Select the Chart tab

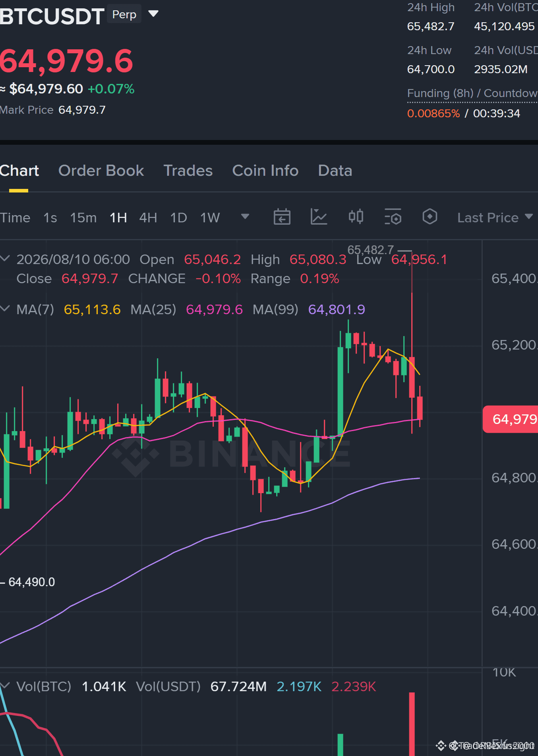(x=19, y=171)
